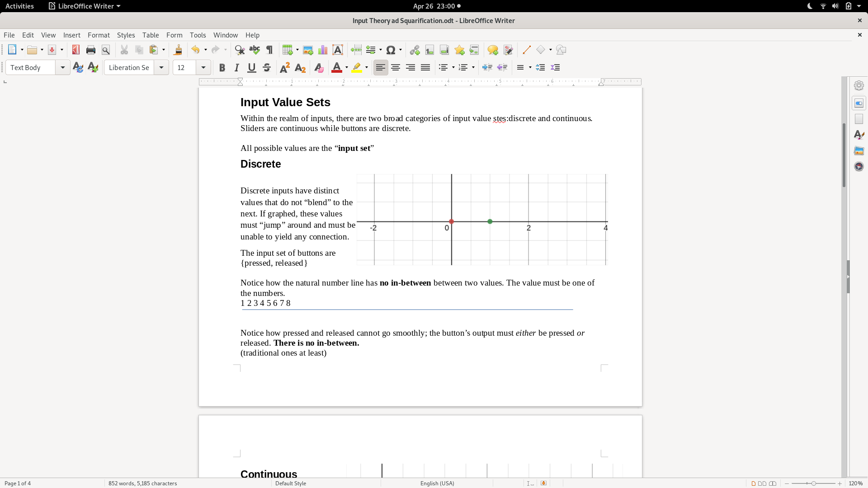Apply red font color
Screen dimensions: 868x488
click(337, 68)
